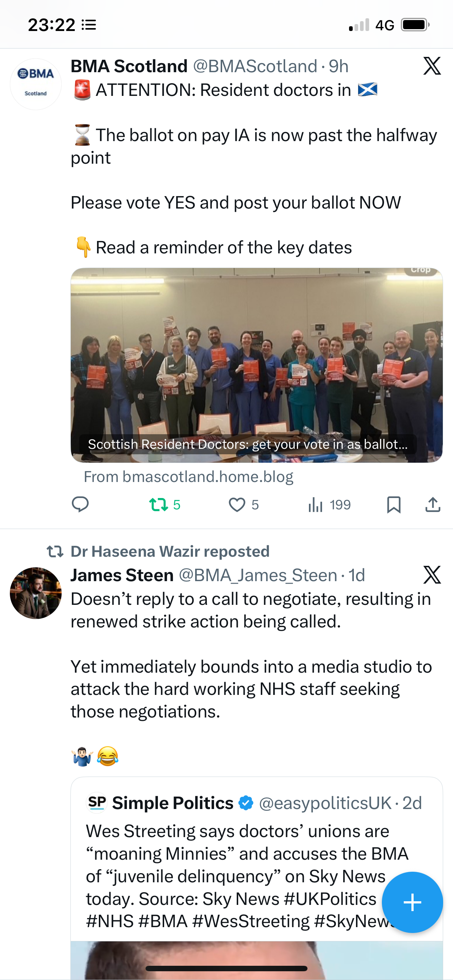Bookmark the BMA Scotland post

pos(394,505)
